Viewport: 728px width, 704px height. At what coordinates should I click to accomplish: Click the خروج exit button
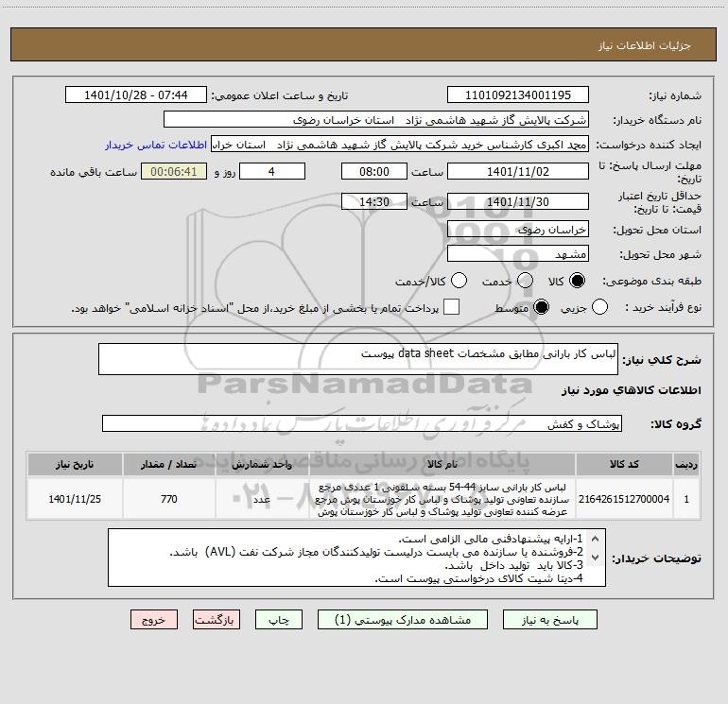pyautogui.click(x=154, y=620)
